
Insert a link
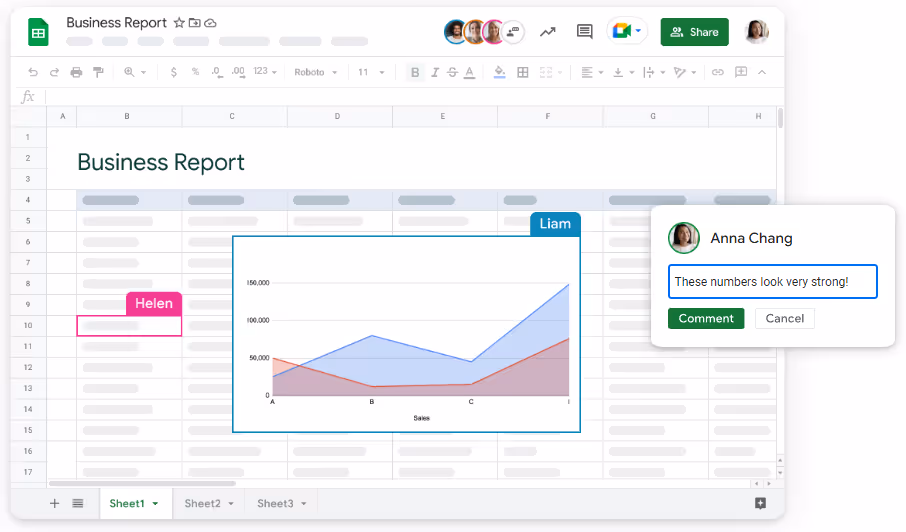point(718,72)
